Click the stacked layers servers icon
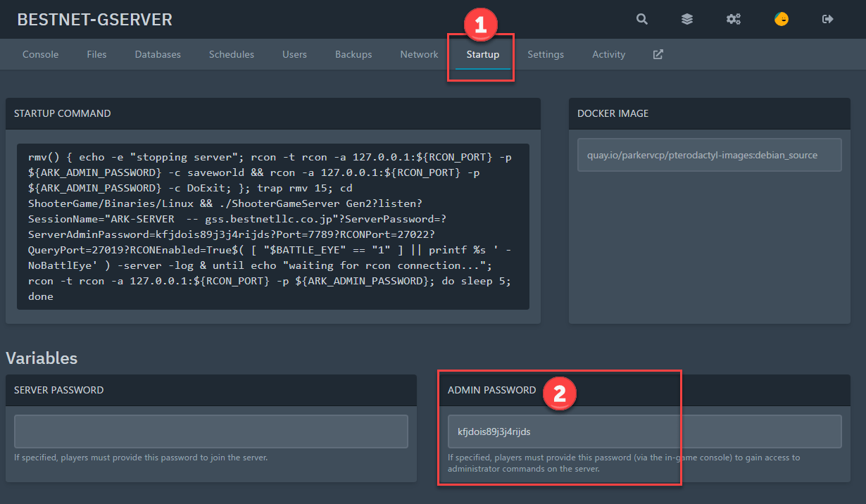Image resolution: width=866 pixels, height=504 pixels. (x=687, y=20)
